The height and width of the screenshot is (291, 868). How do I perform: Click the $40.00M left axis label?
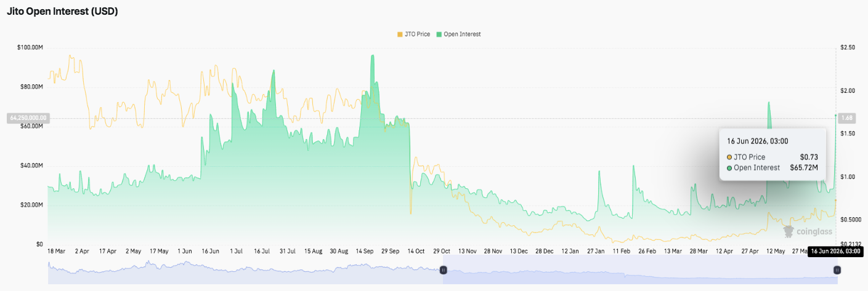(31, 165)
